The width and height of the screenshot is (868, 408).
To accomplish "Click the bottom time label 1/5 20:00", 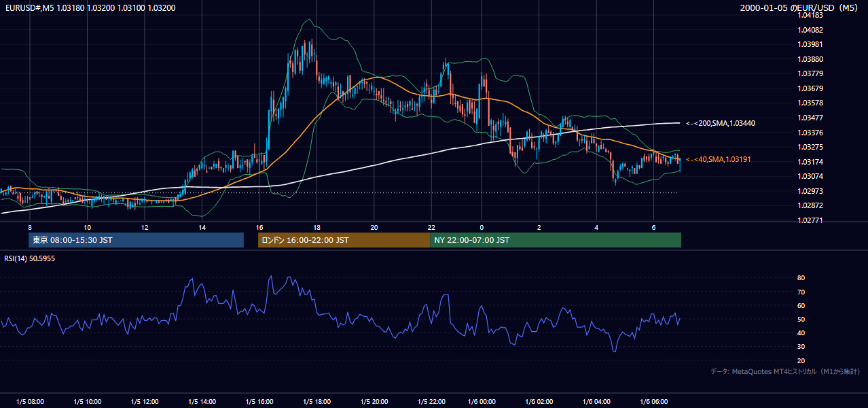I will pyautogui.click(x=374, y=402).
